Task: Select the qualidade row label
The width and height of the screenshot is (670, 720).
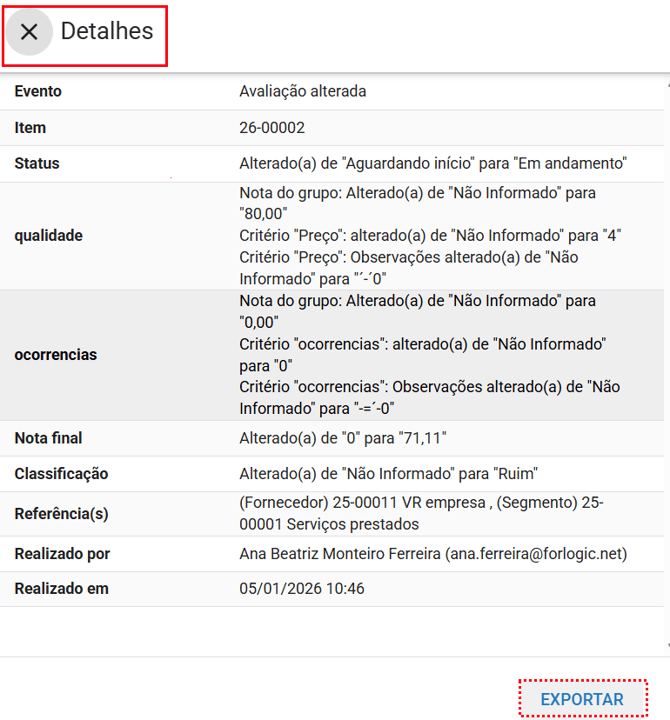Action: 48,236
